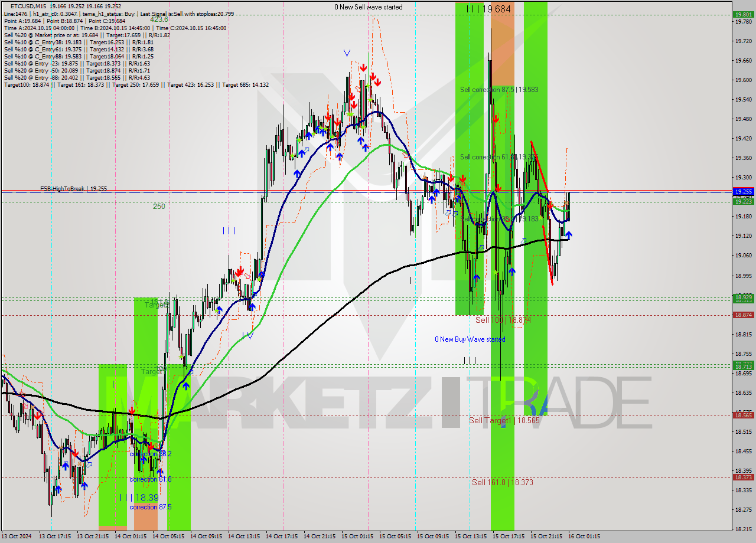Click the 'Sell 161.8 | 18.373' label

pos(503,482)
